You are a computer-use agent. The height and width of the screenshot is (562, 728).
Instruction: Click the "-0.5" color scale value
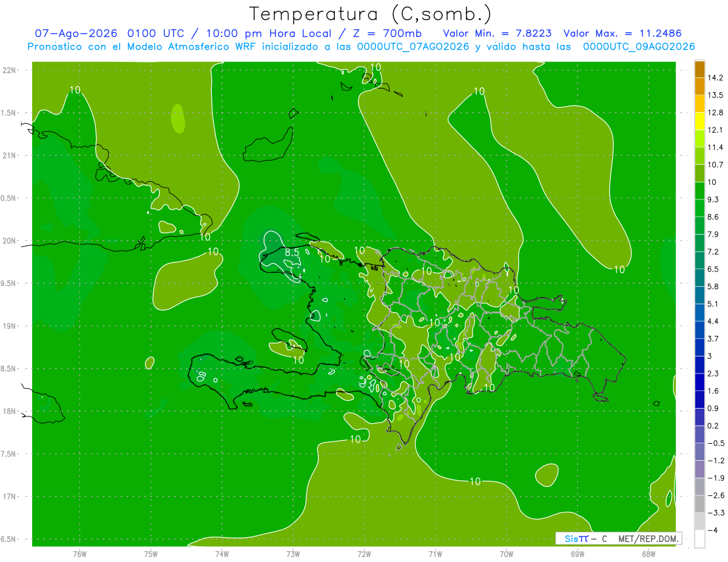click(716, 443)
